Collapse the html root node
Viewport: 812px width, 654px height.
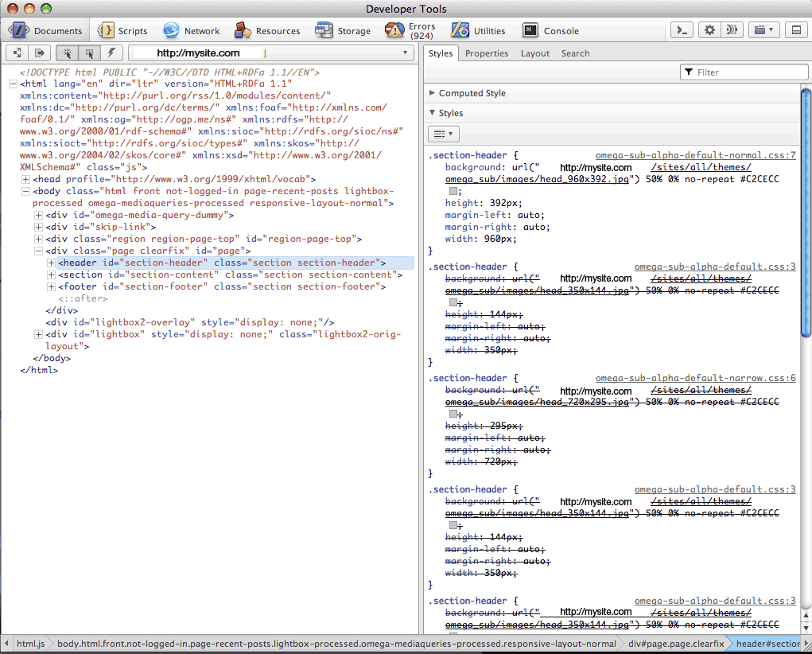13,84
